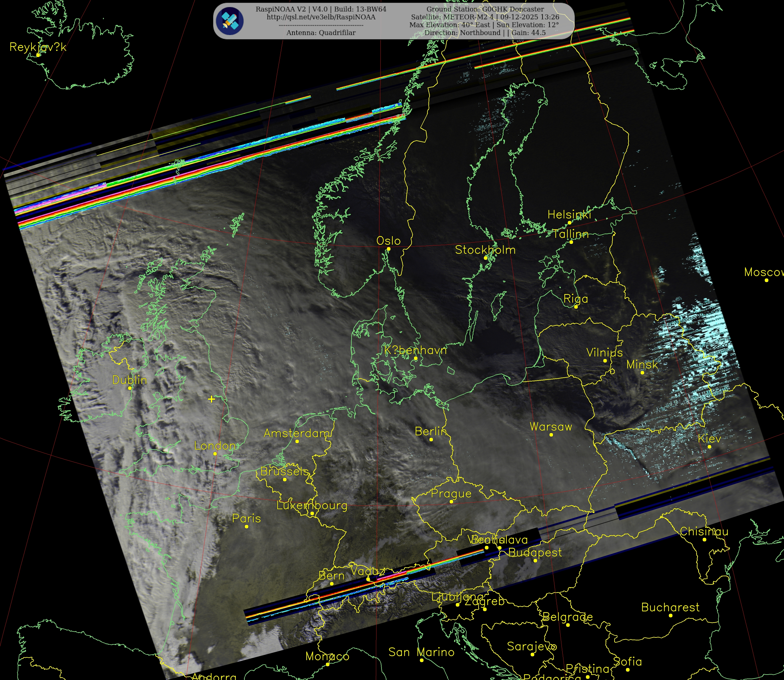Click the Oslo city dot marker
The height and width of the screenshot is (680, 784).
[388, 249]
